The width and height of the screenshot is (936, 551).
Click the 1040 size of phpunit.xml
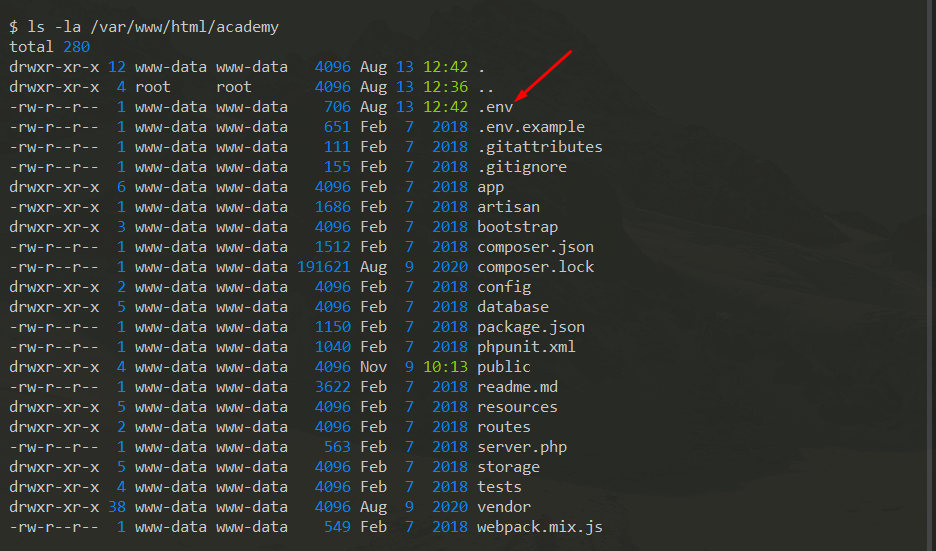pyautogui.click(x=332, y=347)
